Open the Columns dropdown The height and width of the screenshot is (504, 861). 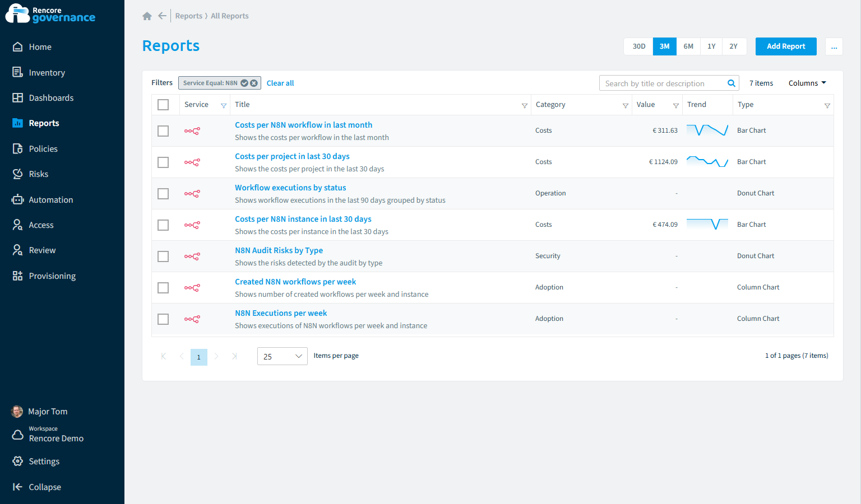pos(807,83)
